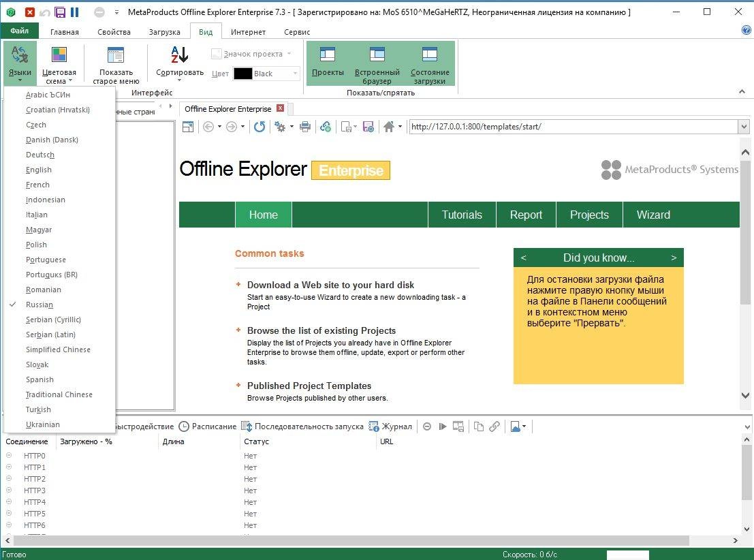This screenshot has width=754, height=560.
Task: Click the Print icon in browser toolbar
Action: coord(305,127)
